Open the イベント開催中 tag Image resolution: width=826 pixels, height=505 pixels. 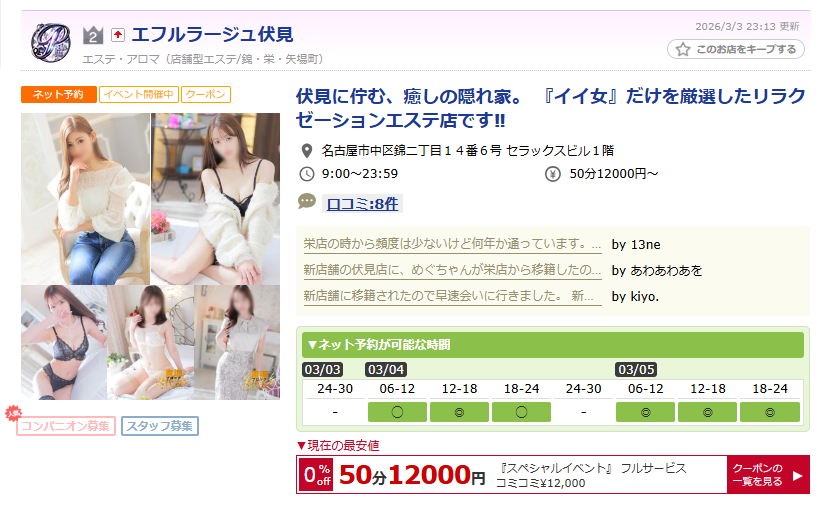tap(139, 94)
